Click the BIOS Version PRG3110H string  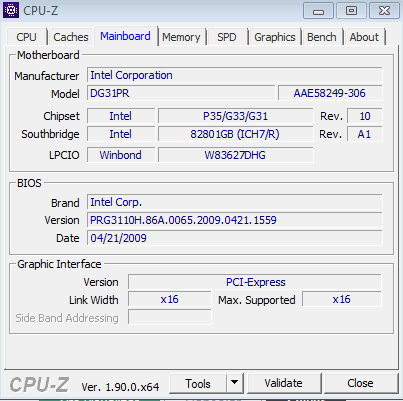click(235, 220)
